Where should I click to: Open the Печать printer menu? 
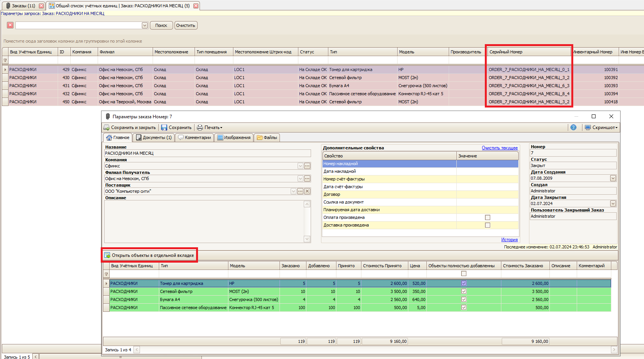pyautogui.click(x=210, y=127)
